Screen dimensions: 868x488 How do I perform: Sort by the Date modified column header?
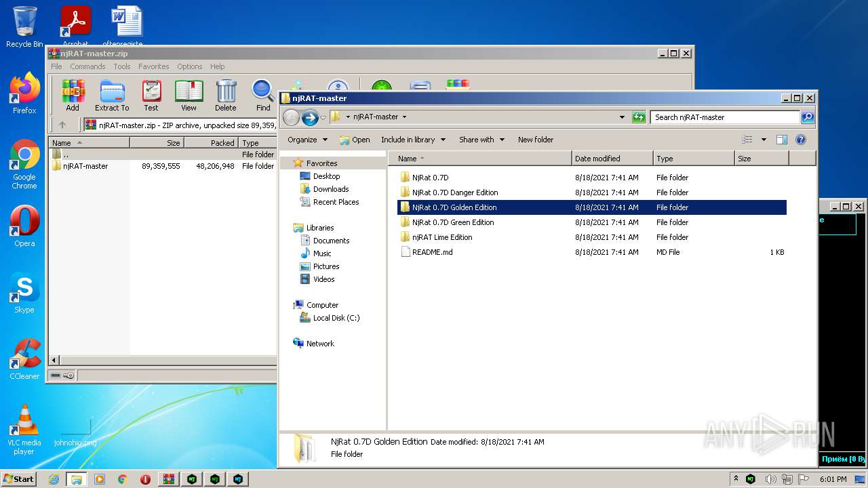613,159
